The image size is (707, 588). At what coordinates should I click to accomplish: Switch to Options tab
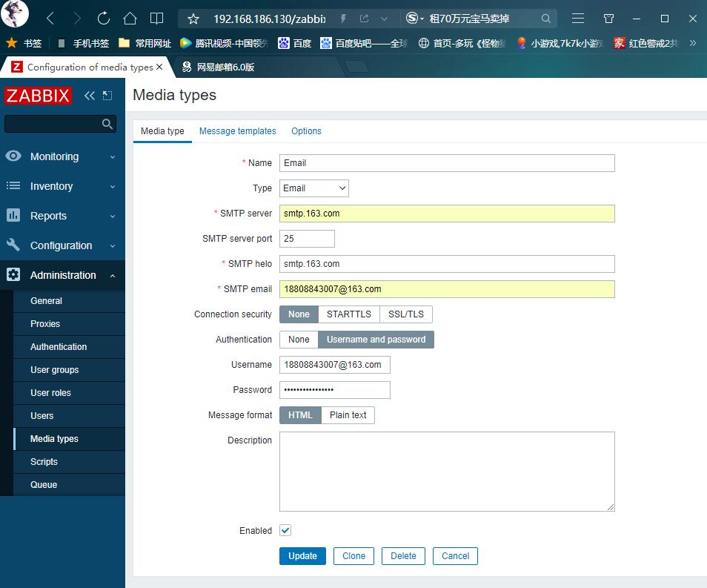(x=306, y=131)
